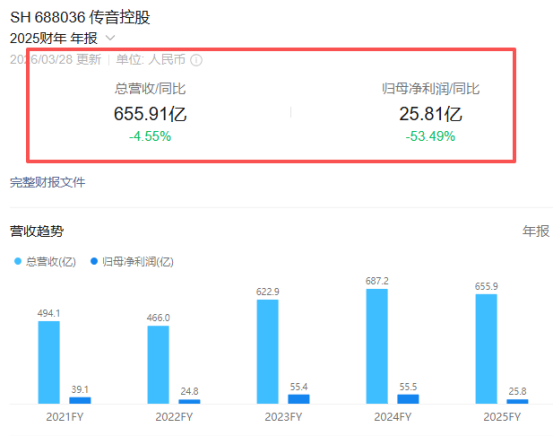Click the 2022FY axis label
The height and width of the screenshot is (436, 554).
pyautogui.click(x=174, y=417)
